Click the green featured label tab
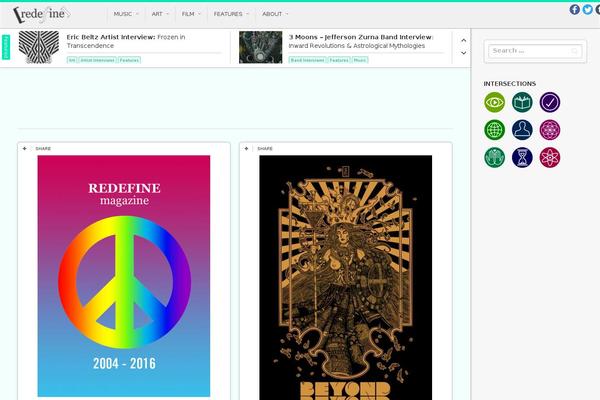 click(x=6, y=47)
